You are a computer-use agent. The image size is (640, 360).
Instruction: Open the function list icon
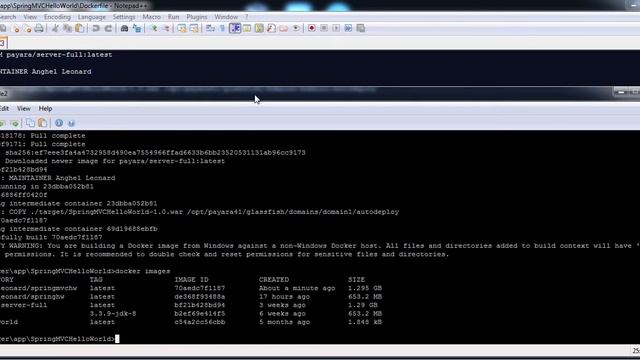click(x=271, y=28)
